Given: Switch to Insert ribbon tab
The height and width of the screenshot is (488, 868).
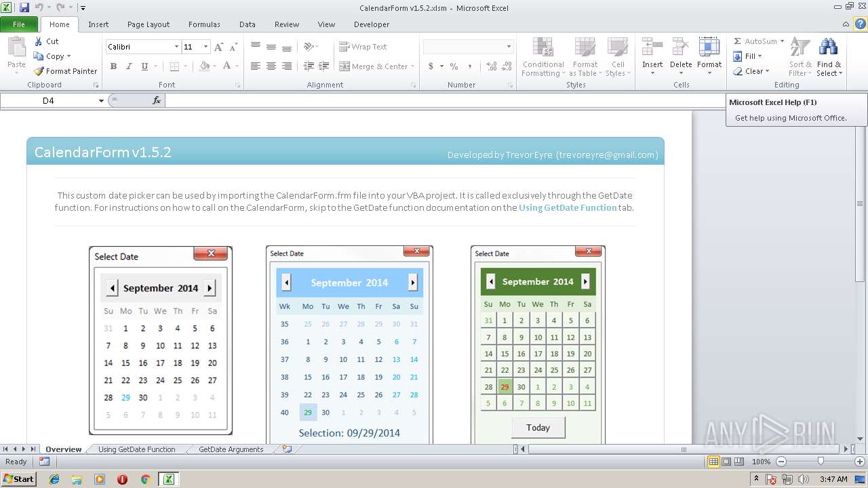Looking at the screenshot, I should pos(98,24).
